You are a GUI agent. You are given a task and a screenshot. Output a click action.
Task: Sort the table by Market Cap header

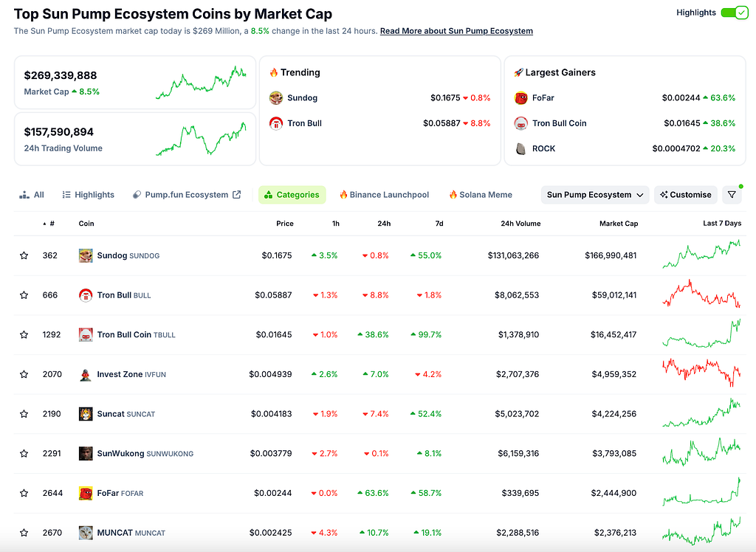point(619,224)
